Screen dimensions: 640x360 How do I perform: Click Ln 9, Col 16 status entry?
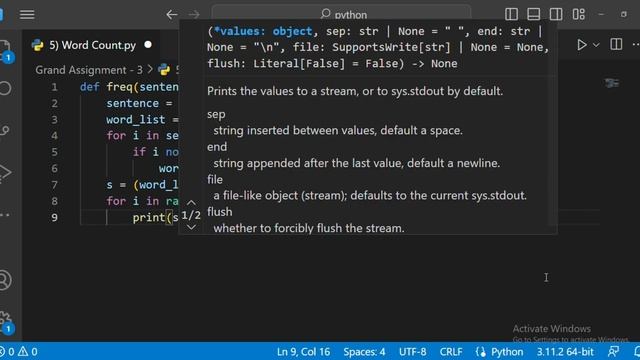[303, 351]
